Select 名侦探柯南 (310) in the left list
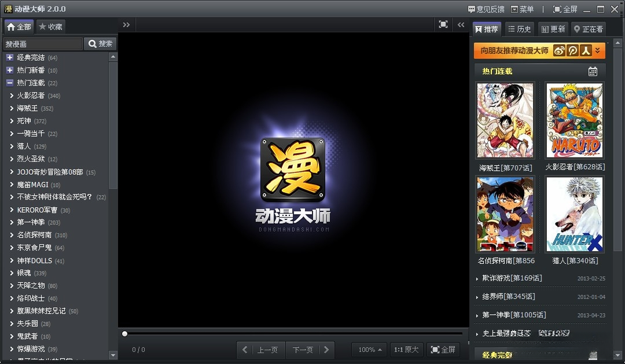This screenshot has width=625, height=364. click(x=34, y=235)
